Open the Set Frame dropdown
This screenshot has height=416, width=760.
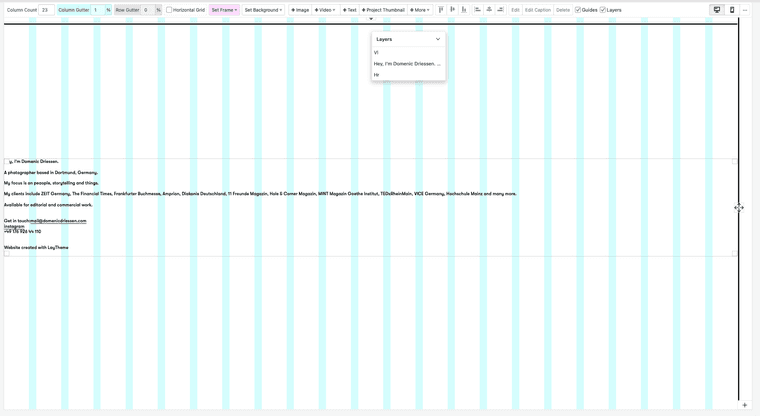[224, 10]
